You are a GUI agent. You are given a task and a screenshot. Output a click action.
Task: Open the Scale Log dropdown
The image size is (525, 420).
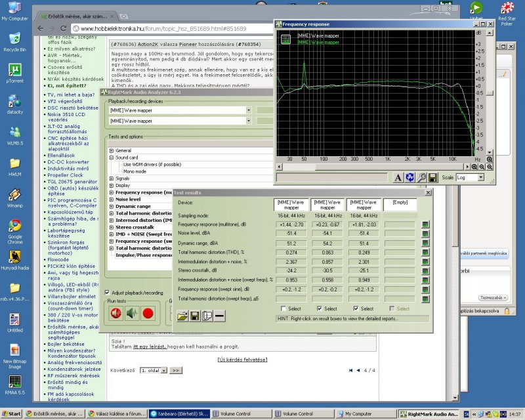click(481, 177)
